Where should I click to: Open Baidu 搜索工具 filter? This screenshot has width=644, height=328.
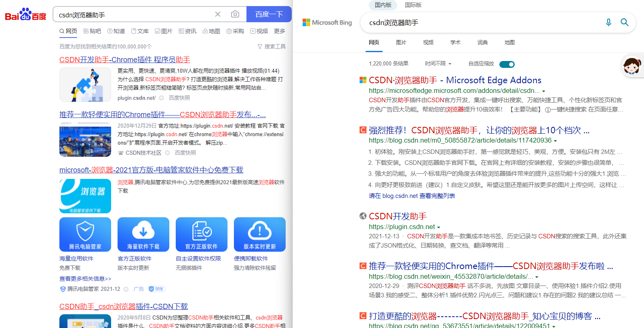[271, 46]
